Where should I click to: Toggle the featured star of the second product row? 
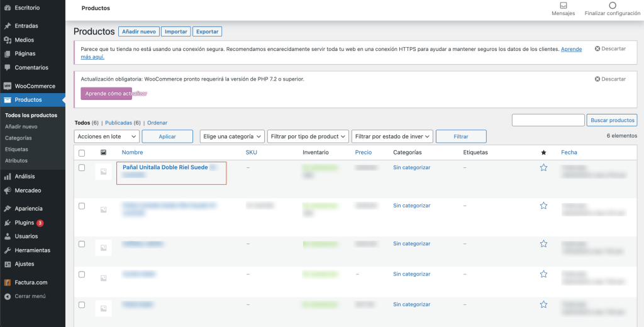click(544, 206)
